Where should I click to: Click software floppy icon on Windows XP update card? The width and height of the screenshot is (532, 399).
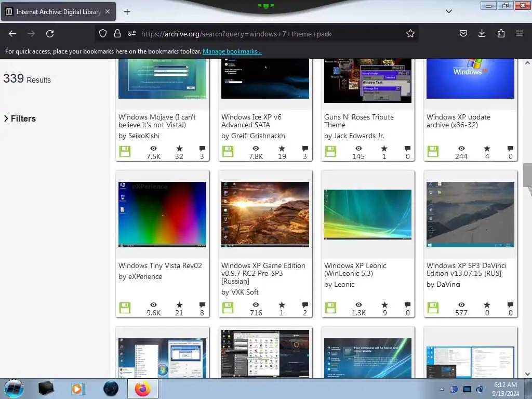pyautogui.click(x=433, y=152)
